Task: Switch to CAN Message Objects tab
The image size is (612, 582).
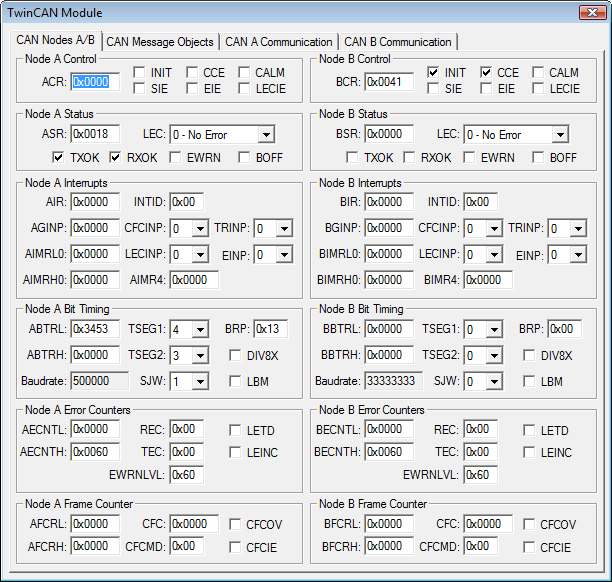Action: (160, 42)
